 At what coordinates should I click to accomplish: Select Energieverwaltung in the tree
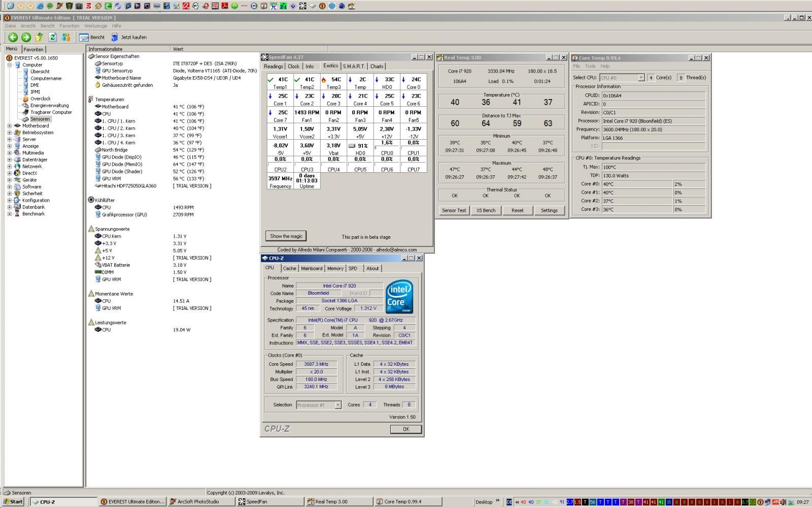(49, 106)
